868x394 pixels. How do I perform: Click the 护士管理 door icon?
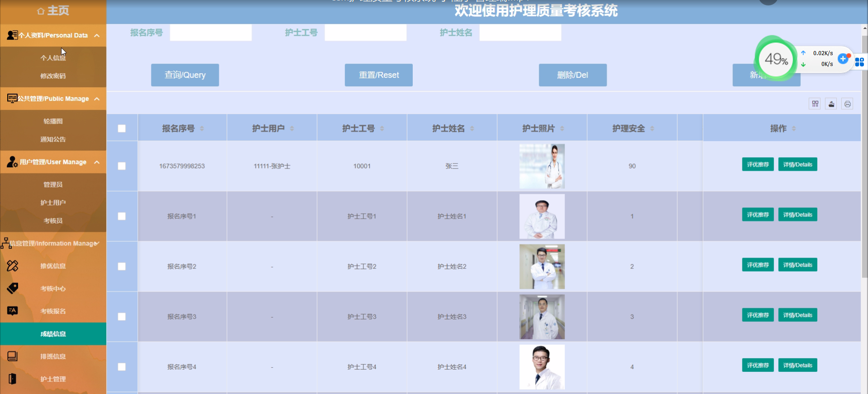(12, 379)
